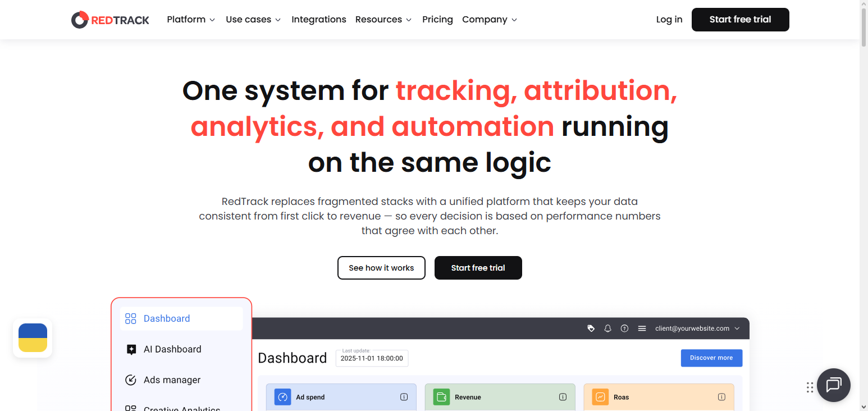This screenshot has width=868, height=411.
Task: Click the info icon on the Roas card
Action: pos(721,396)
